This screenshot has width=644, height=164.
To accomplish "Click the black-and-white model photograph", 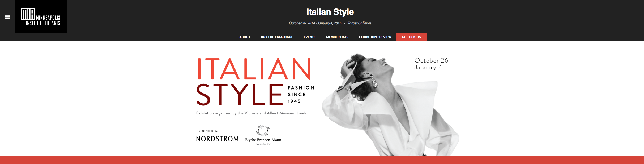I will (390, 104).
